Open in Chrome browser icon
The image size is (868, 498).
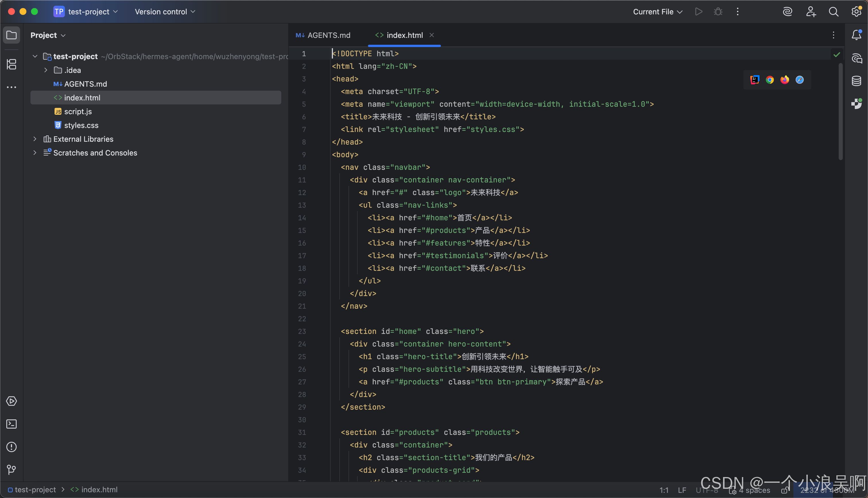[770, 80]
